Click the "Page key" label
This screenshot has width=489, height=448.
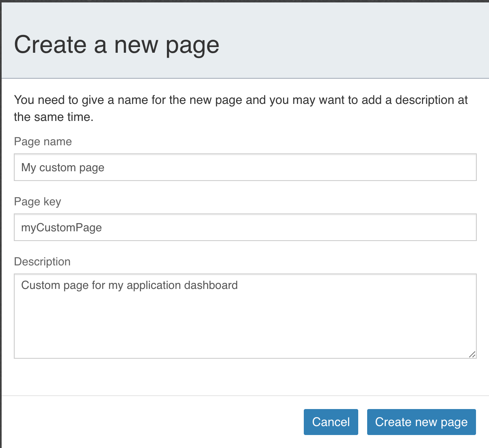pos(37,202)
